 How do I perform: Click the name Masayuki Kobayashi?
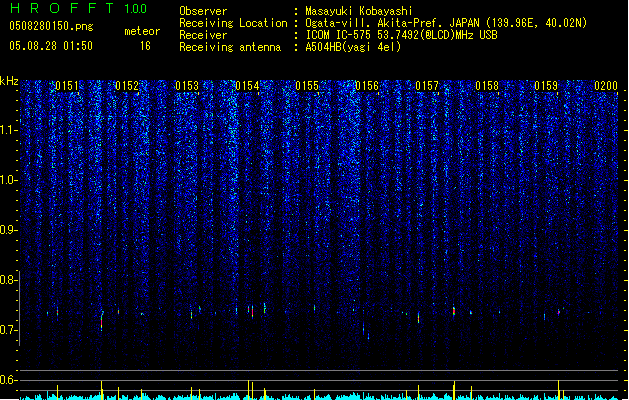[x=359, y=11]
